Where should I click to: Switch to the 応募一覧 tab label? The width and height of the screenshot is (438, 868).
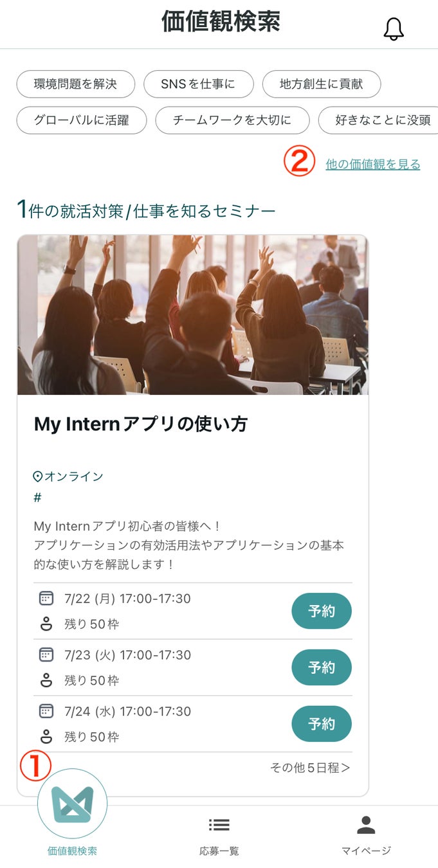coord(219,851)
